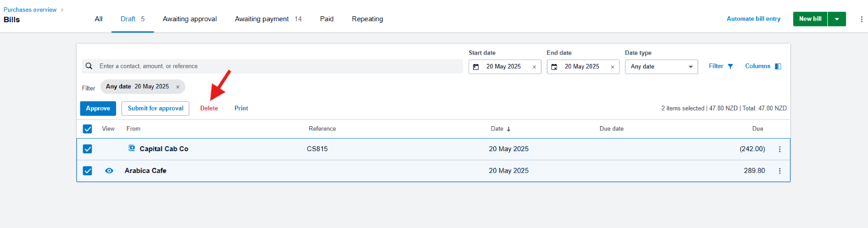Switch to the All tab

click(99, 19)
